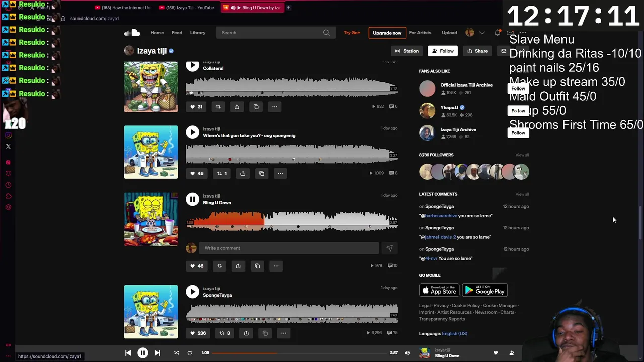644x362 pixels.
Task: View all latest comments
Action: click(522, 194)
